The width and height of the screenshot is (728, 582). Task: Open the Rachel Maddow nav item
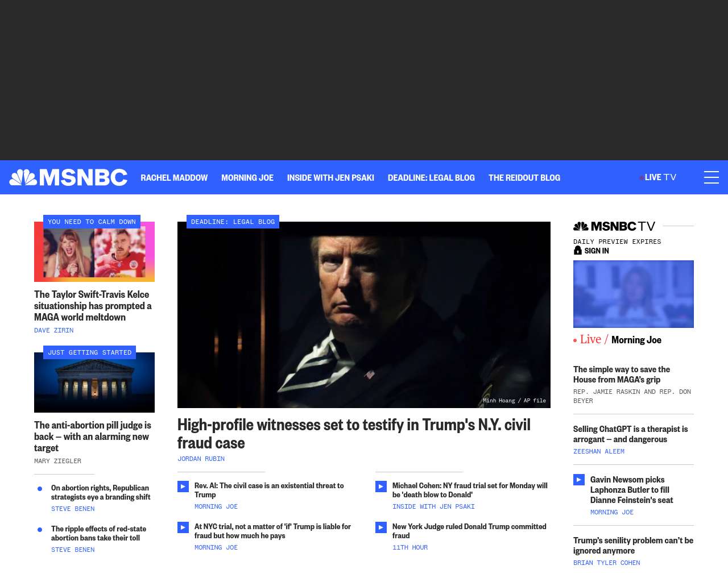click(x=174, y=178)
